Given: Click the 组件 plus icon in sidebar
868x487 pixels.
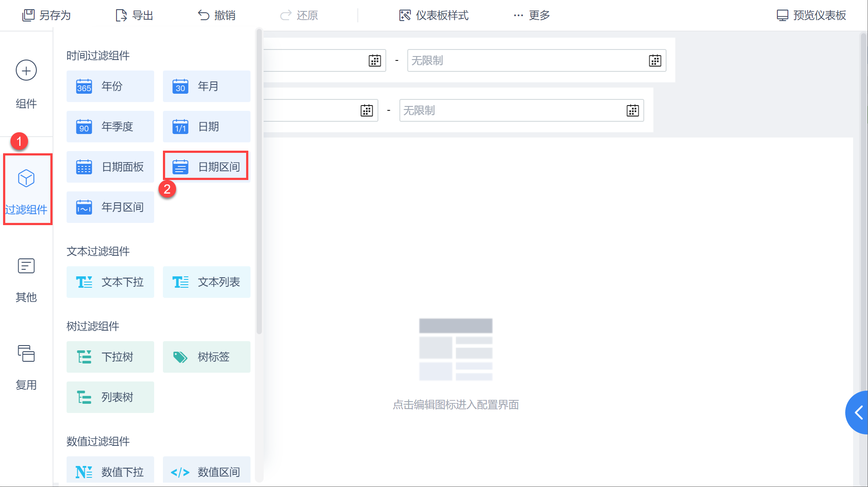Looking at the screenshot, I should [x=26, y=71].
